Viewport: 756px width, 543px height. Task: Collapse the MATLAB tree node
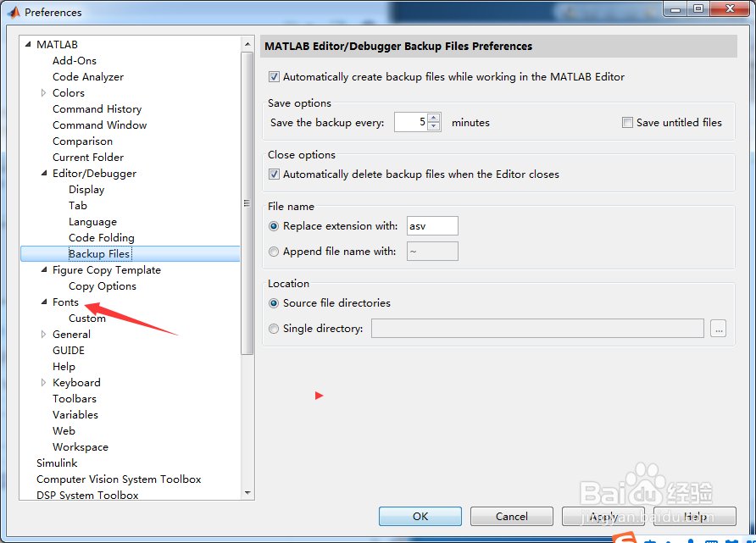click(x=28, y=44)
